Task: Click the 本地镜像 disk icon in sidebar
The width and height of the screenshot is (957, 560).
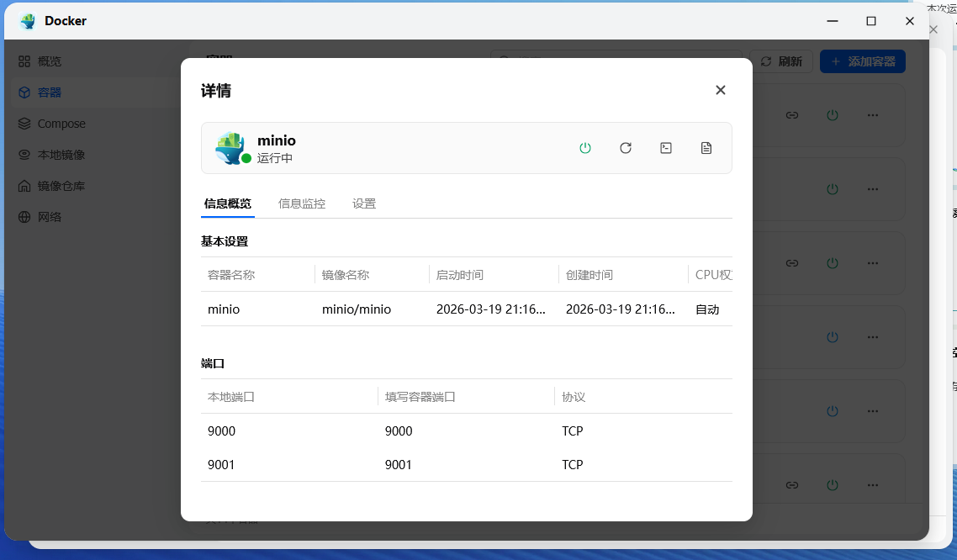Action: 24,155
